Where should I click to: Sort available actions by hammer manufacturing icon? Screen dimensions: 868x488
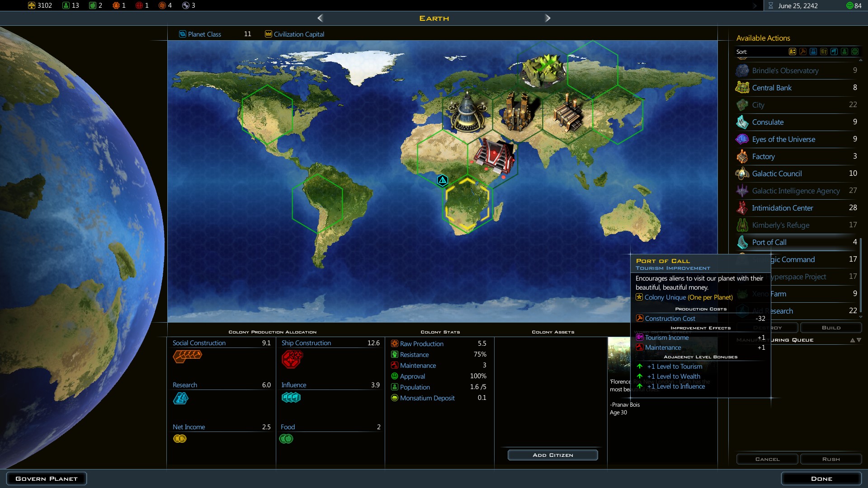click(803, 52)
